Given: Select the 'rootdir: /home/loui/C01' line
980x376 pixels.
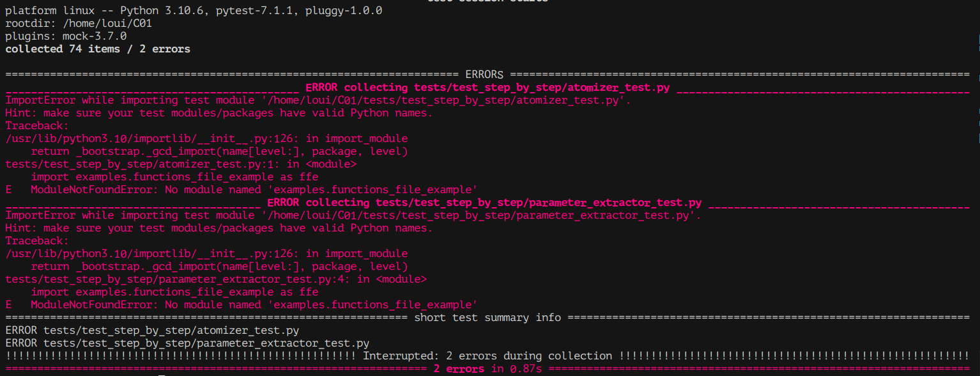Looking at the screenshot, I should [79, 24].
